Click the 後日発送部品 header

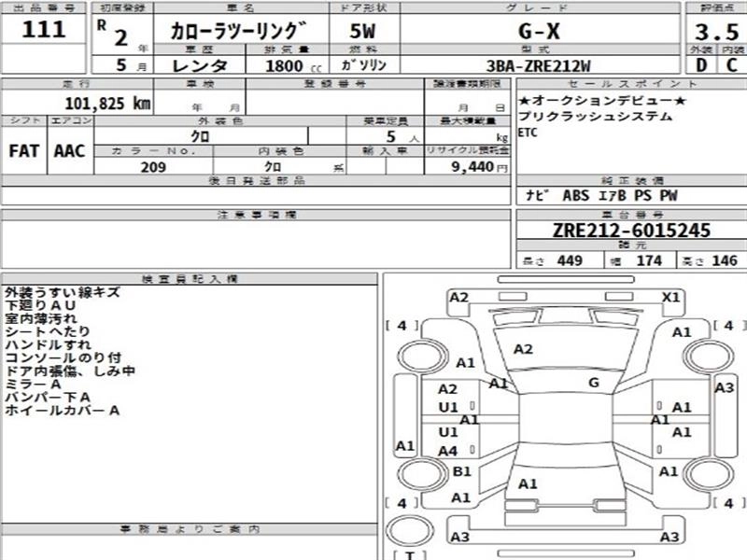pyautogui.click(x=257, y=180)
